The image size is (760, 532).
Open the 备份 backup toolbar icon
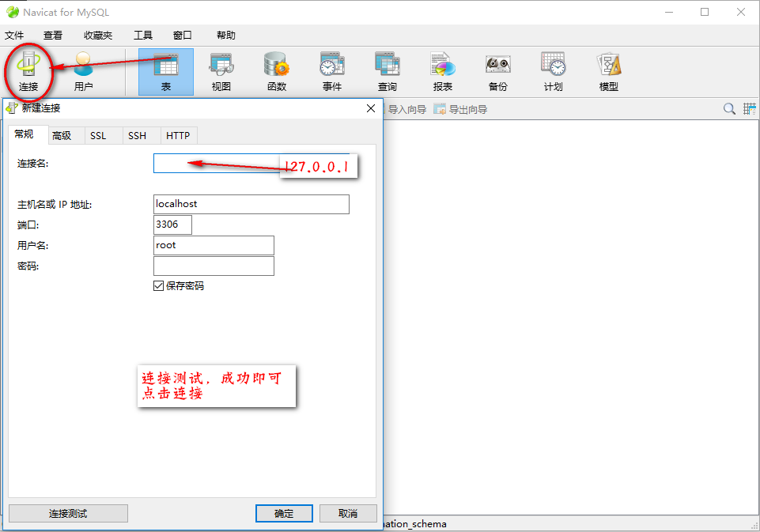497,72
